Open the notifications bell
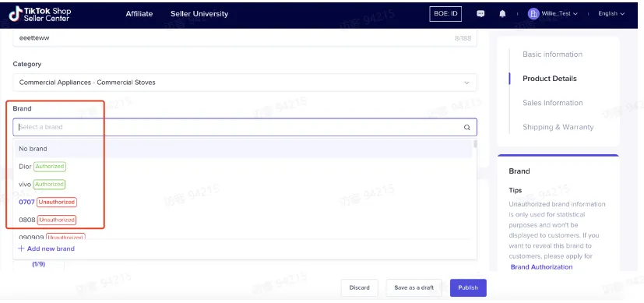This screenshot has width=644, height=303. (x=502, y=13)
